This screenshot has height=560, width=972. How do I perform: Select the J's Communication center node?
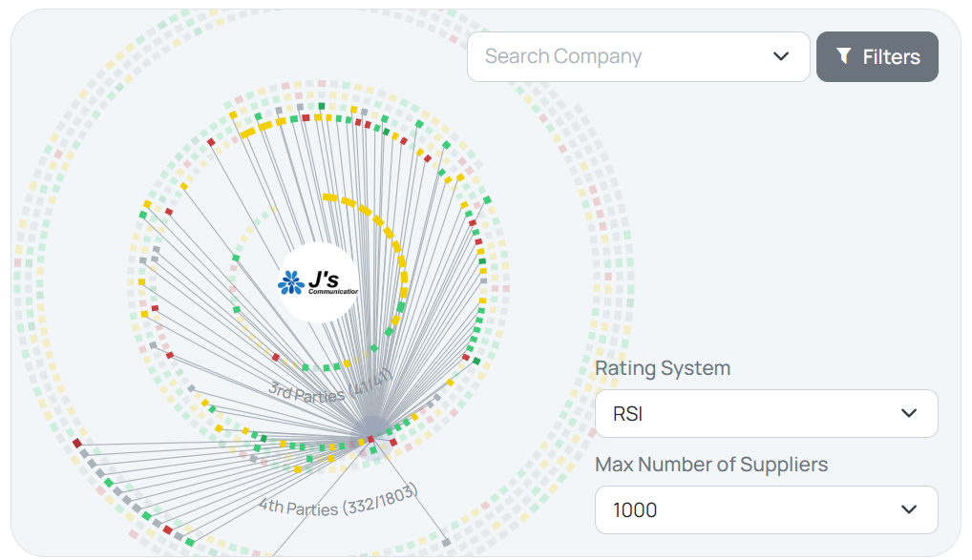tap(319, 282)
